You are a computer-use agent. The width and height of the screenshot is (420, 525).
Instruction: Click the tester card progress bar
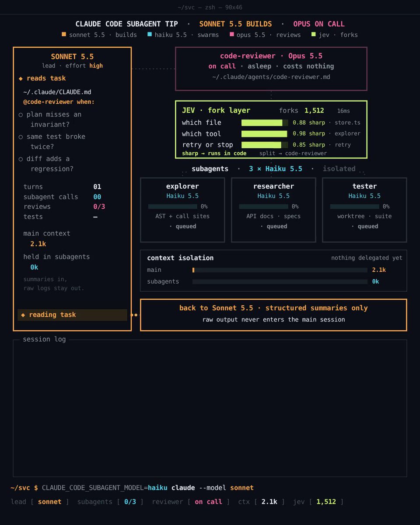point(354,206)
